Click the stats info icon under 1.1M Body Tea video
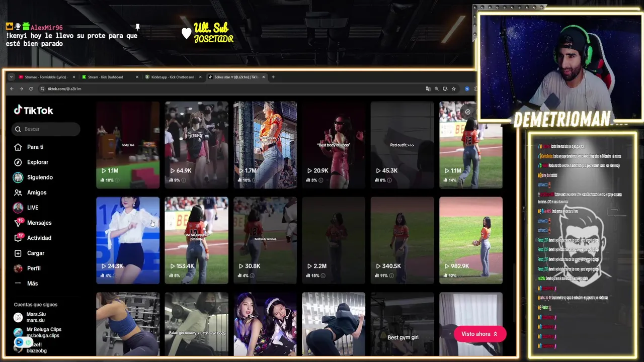The height and width of the screenshot is (362, 644). [117, 180]
